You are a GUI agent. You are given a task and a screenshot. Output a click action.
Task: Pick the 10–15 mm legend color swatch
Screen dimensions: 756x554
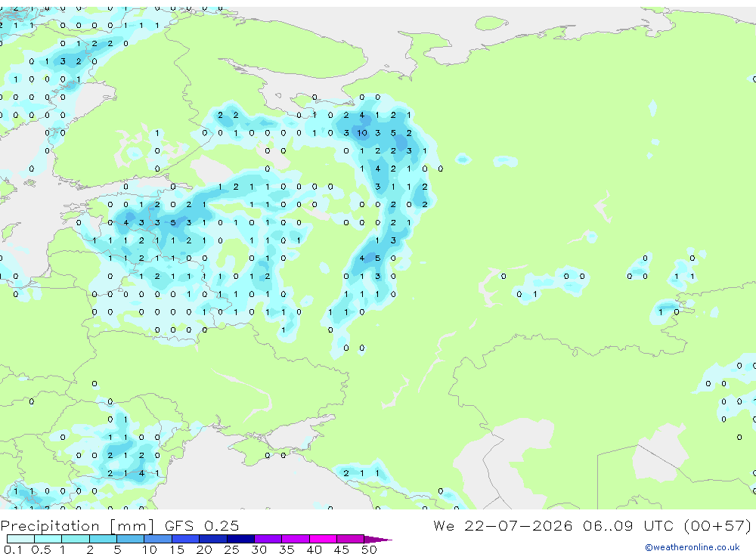click(158, 539)
